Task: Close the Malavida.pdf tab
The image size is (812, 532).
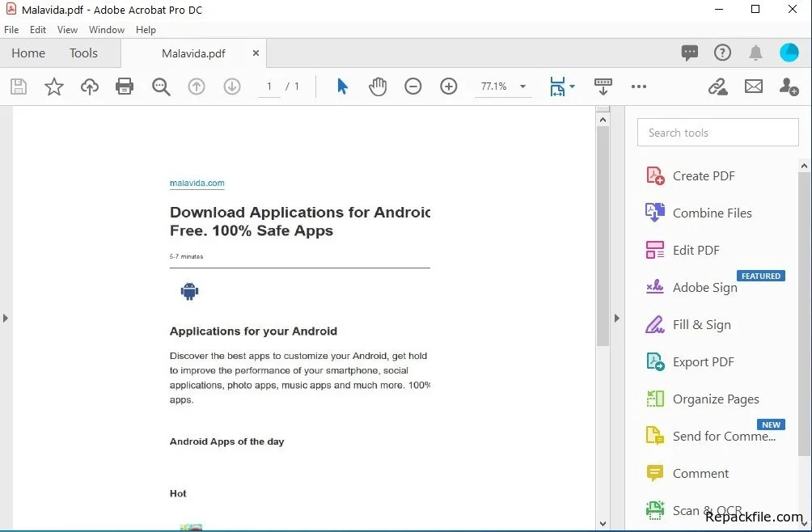Action: pos(256,53)
